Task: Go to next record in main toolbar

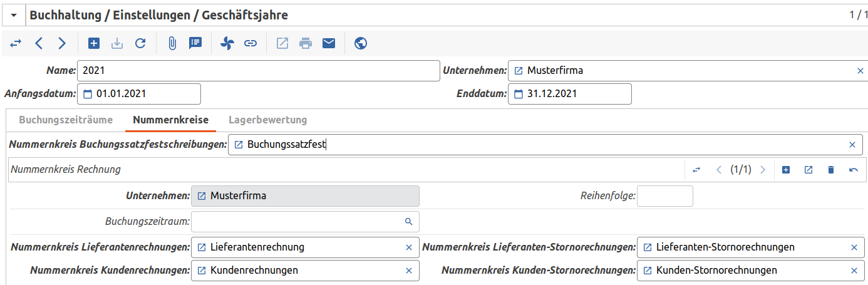Action: pyautogui.click(x=61, y=43)
